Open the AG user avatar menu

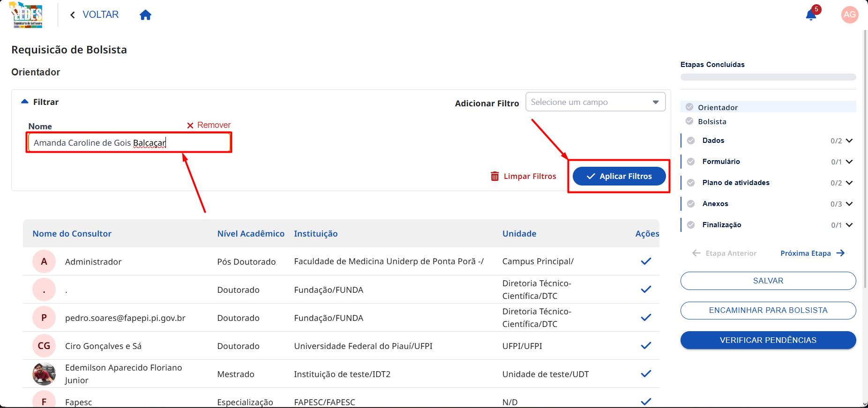coord(850,15)
